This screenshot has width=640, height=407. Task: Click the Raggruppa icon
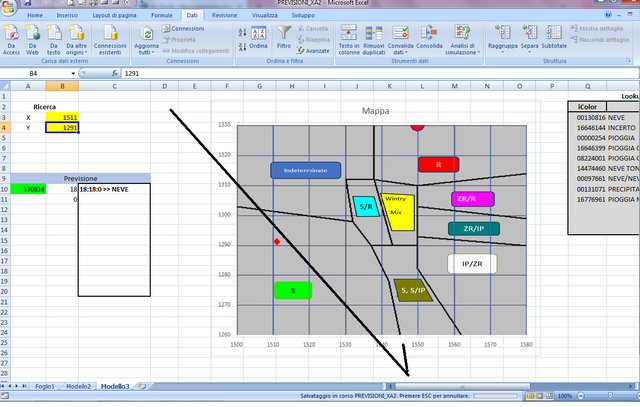pos(502,39)
